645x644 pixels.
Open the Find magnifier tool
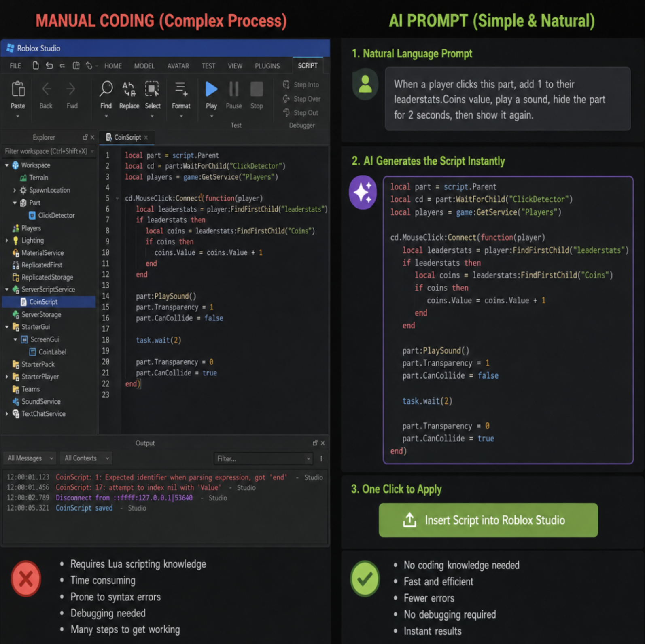pos(106,89)
